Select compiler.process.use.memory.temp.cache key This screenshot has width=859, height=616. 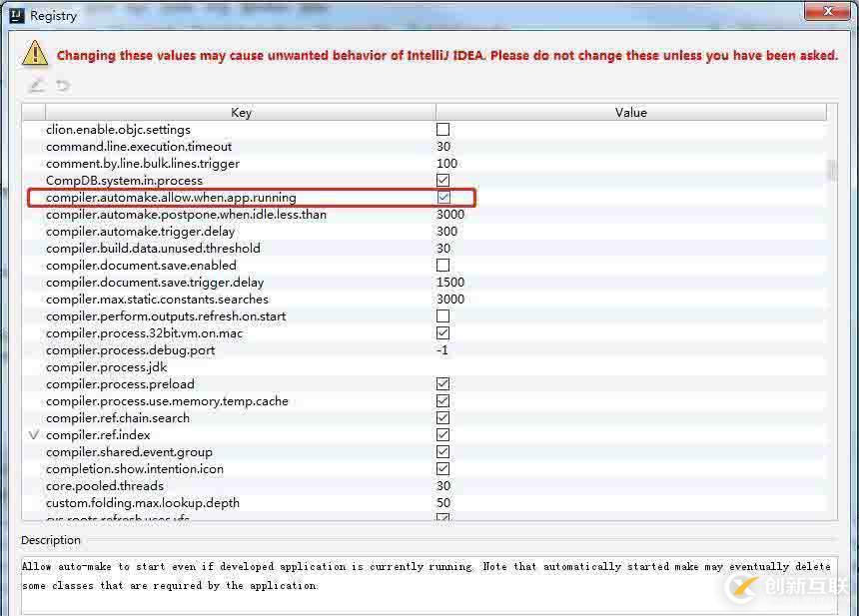click(167, 400)
